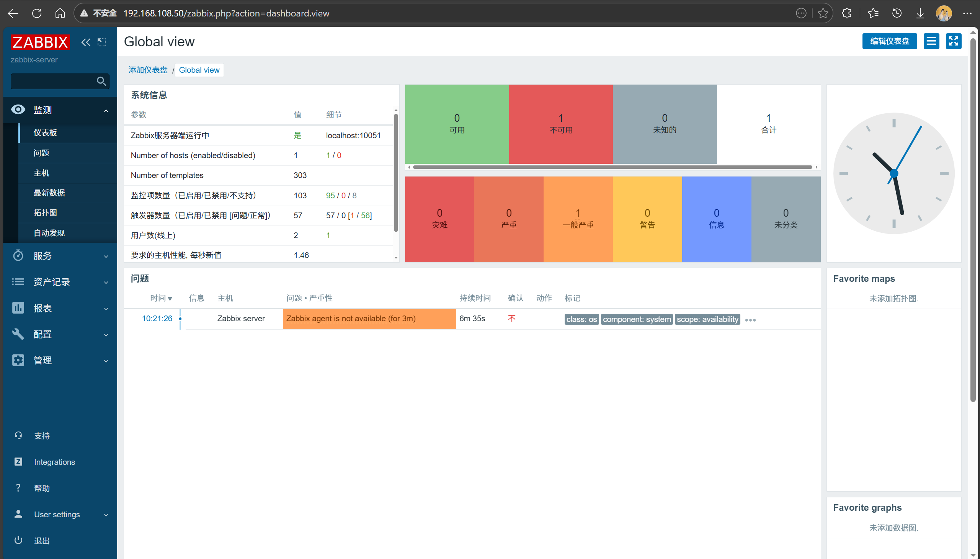
Task: Click the logout power icon
Action: click(18, 540)
